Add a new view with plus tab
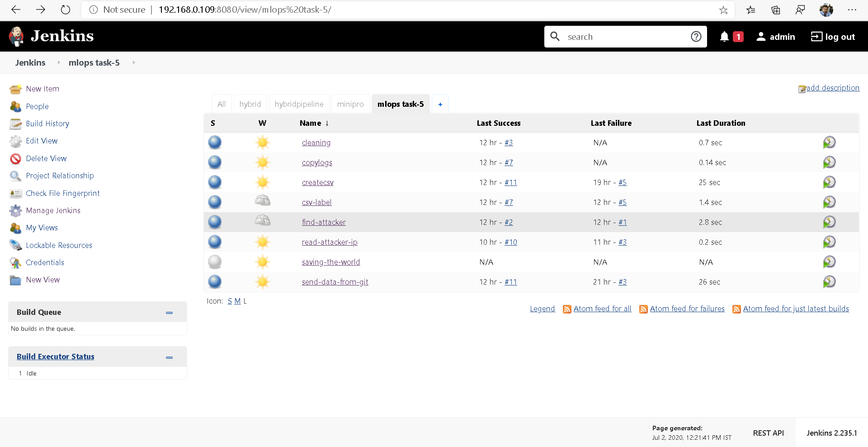Viewport: 868px width, 447px height. pos(440,104)
